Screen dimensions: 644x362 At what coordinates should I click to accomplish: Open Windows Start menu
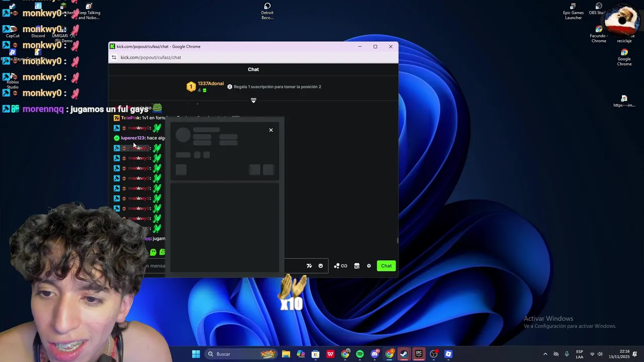[196, 354]
